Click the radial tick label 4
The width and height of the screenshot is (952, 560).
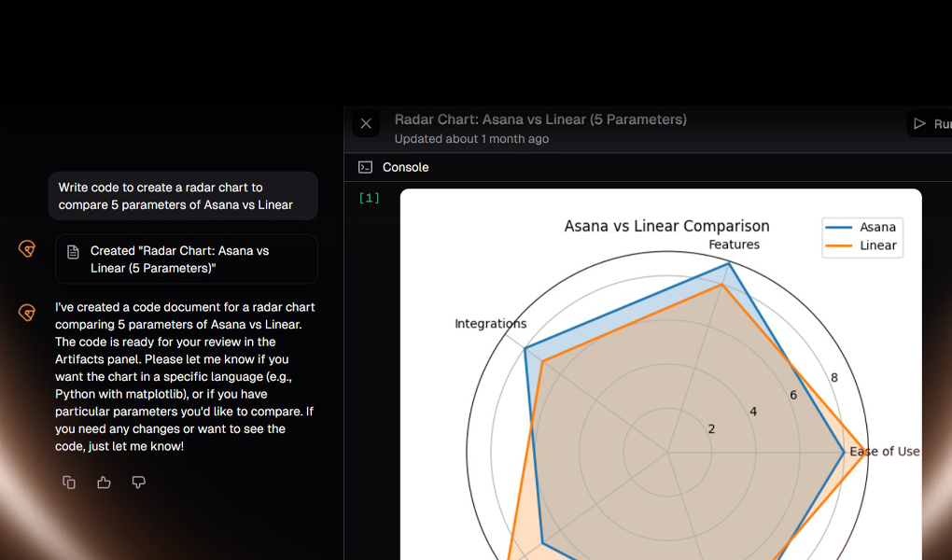753,412
